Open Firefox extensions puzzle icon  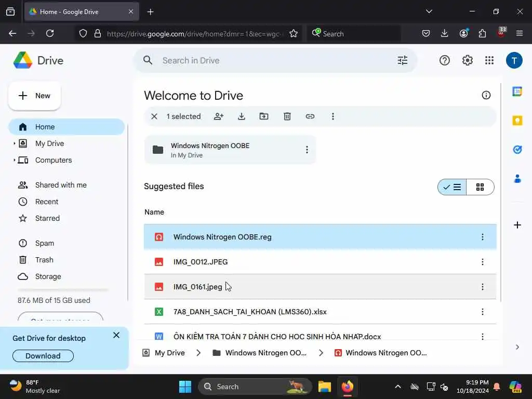point(482,33)
